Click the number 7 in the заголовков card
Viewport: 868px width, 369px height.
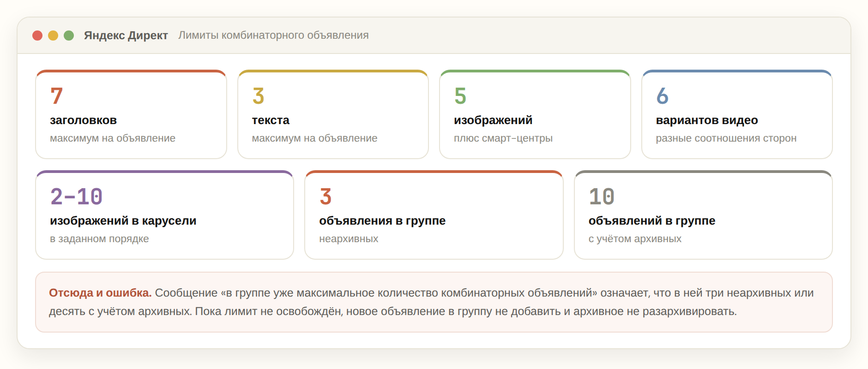56,96
